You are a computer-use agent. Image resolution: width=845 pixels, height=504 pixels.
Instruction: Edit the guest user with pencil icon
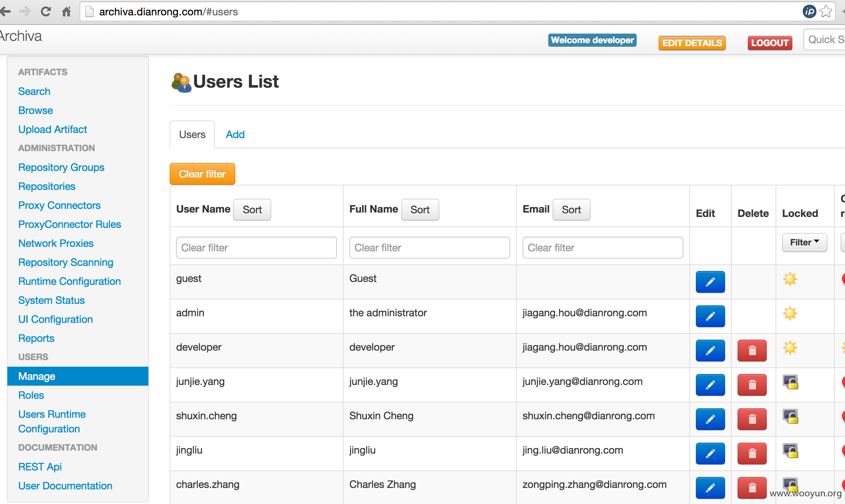(x=710, y=282)
